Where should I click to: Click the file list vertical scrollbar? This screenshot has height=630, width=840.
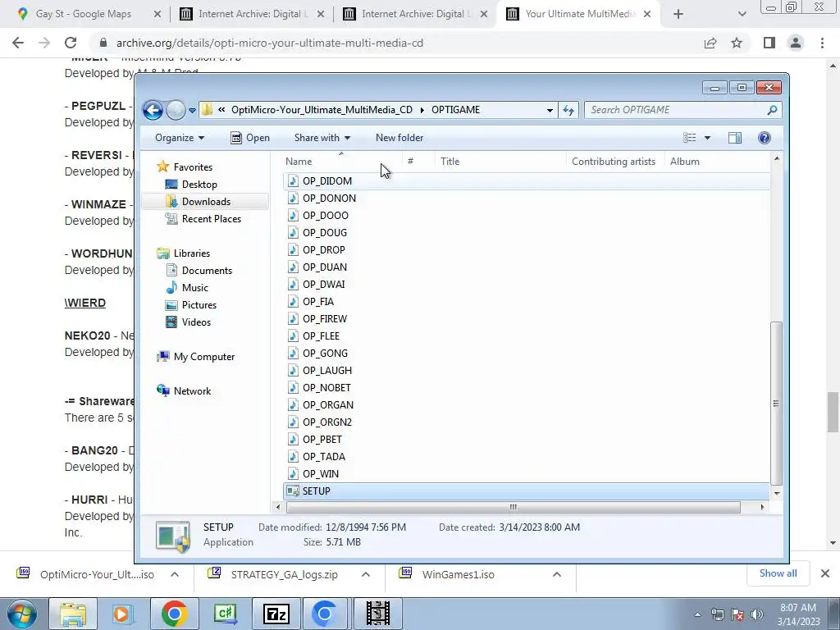(x=776, y=403)
